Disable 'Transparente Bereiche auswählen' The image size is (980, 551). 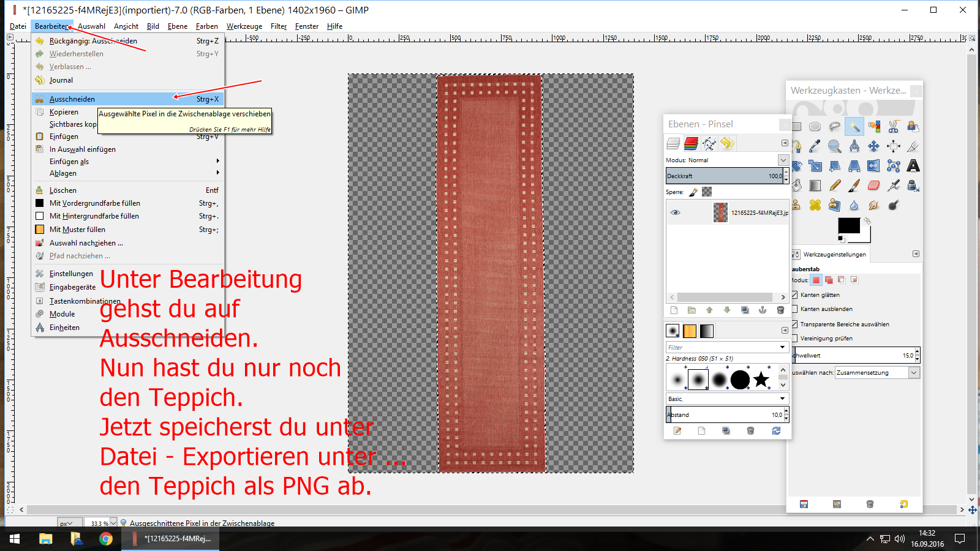click(x=794, y=324)
